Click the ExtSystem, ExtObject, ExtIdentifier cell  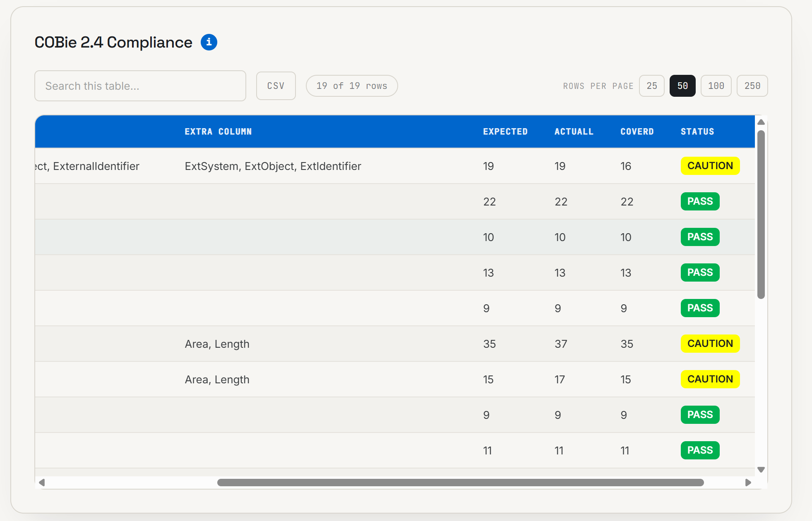[x=273, y=166]
